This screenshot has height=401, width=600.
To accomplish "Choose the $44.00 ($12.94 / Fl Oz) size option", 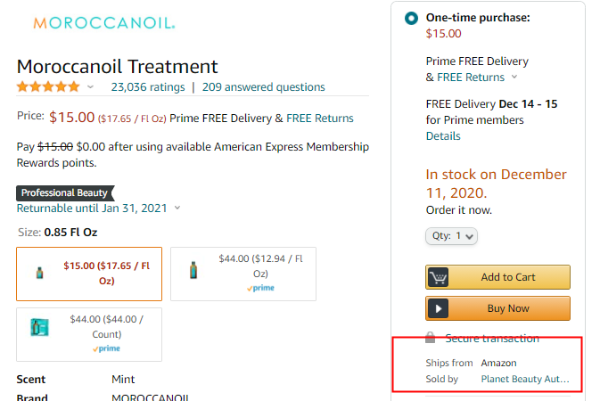I will (242, 273).
